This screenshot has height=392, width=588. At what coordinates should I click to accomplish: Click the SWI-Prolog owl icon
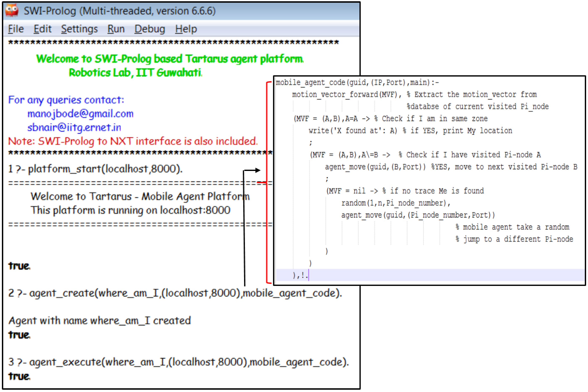12,10
